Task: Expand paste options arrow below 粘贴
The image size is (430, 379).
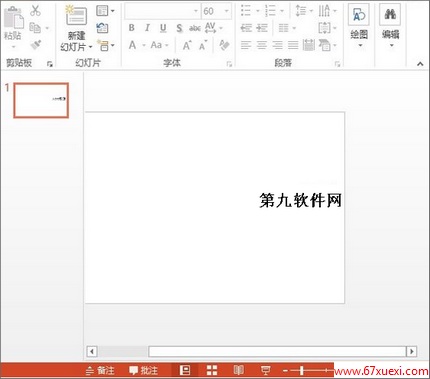Action: (13, 46)
